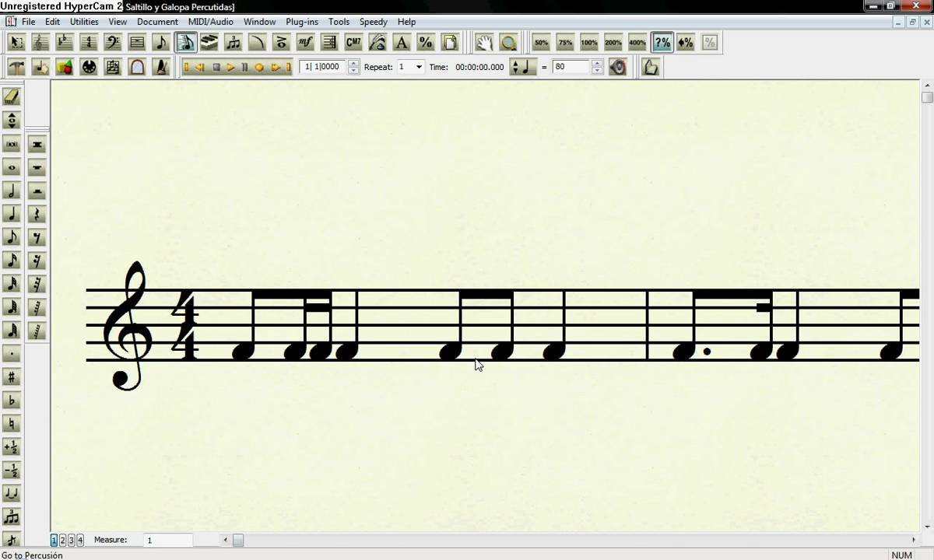Image resolution: width=934 pixels, height=560 pixels.
Task: Select the Simple Entry eighth-note tool
Action: (x=161, y=42)
